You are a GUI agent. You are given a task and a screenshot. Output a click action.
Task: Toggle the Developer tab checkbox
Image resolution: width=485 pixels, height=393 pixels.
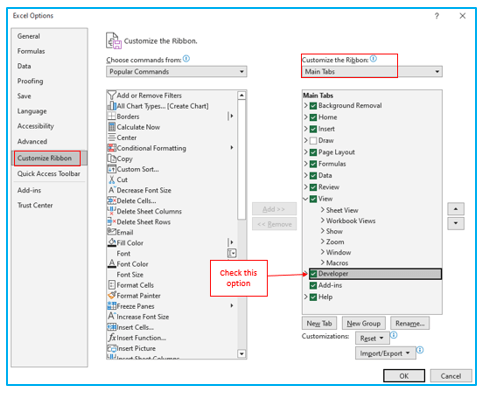pyautogui.click(x=313, y=274)
